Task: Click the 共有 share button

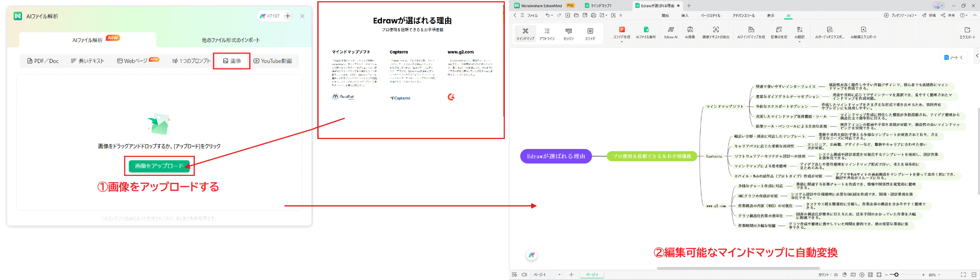Action: point(948,15)
